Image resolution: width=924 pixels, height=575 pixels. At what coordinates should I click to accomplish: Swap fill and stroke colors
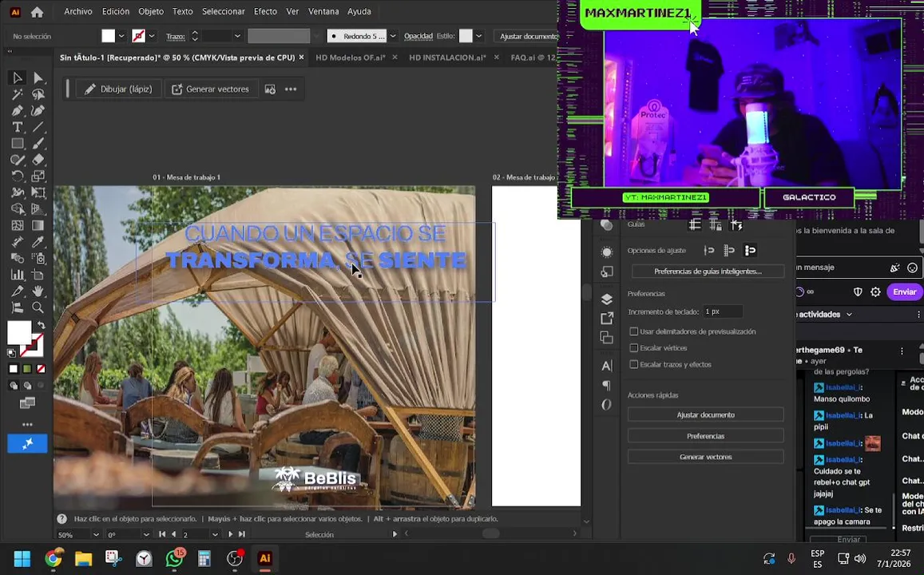[x=42, y=325]
